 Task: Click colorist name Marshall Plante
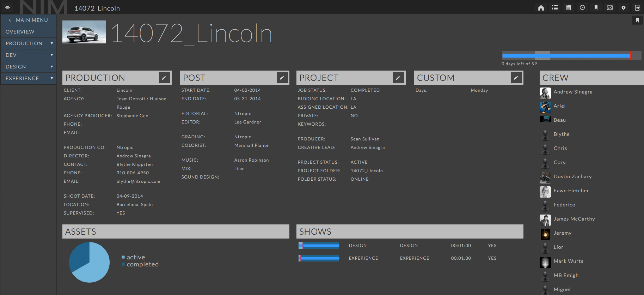251,145
